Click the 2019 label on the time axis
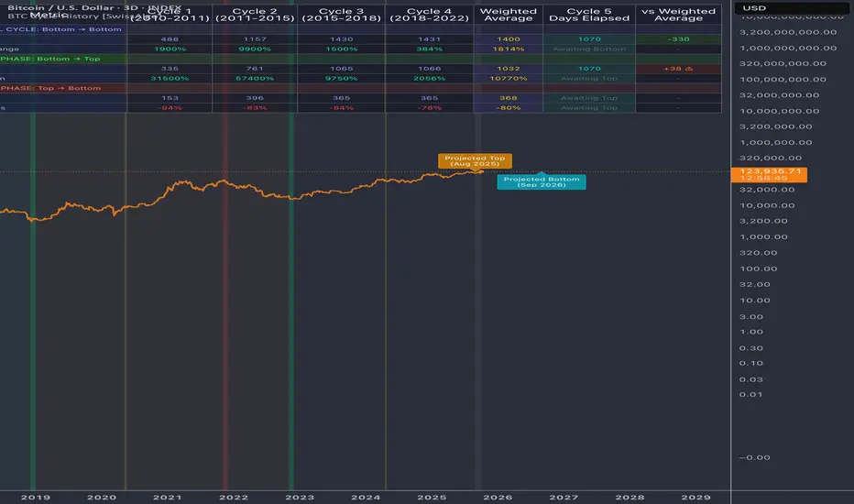 pyautogui.click(x=35, y=497)
